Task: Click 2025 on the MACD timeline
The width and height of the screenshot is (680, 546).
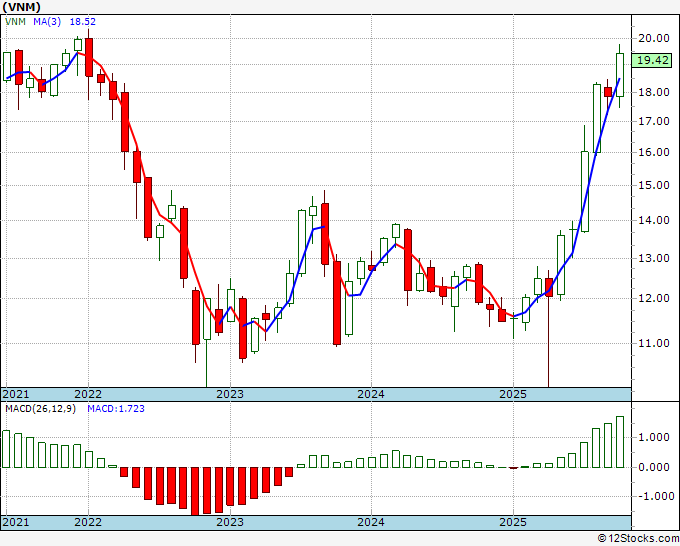Action: click(x=513, y=522)
